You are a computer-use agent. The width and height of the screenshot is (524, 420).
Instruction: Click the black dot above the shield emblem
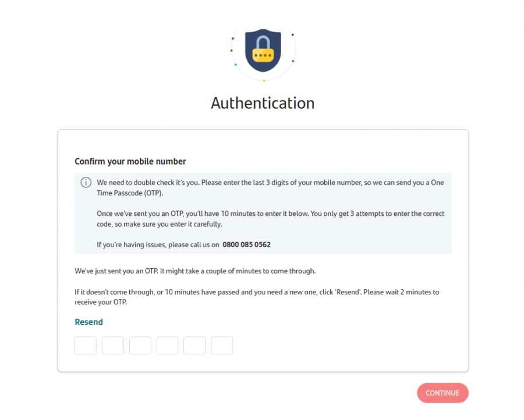coord(292,35)
